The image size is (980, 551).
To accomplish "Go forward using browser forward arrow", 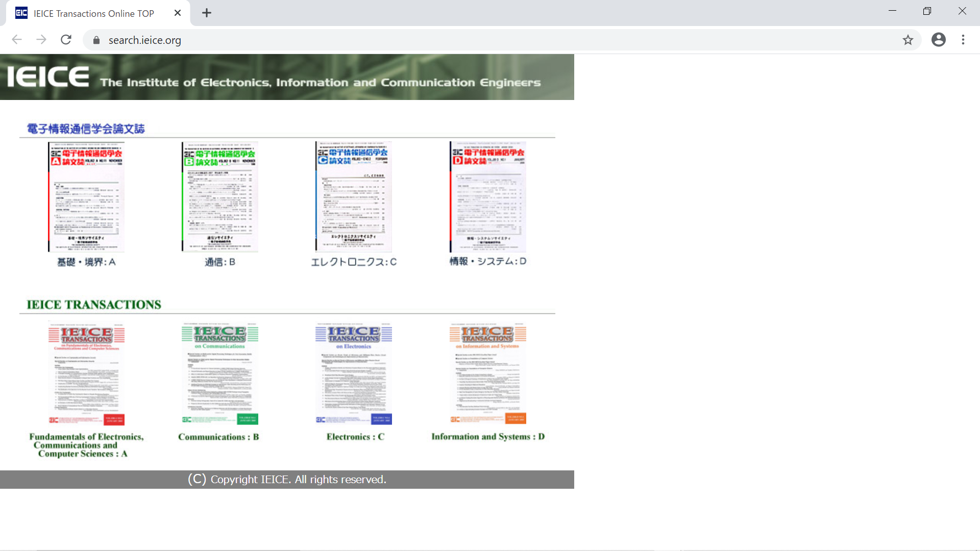I will coord(41,40).
